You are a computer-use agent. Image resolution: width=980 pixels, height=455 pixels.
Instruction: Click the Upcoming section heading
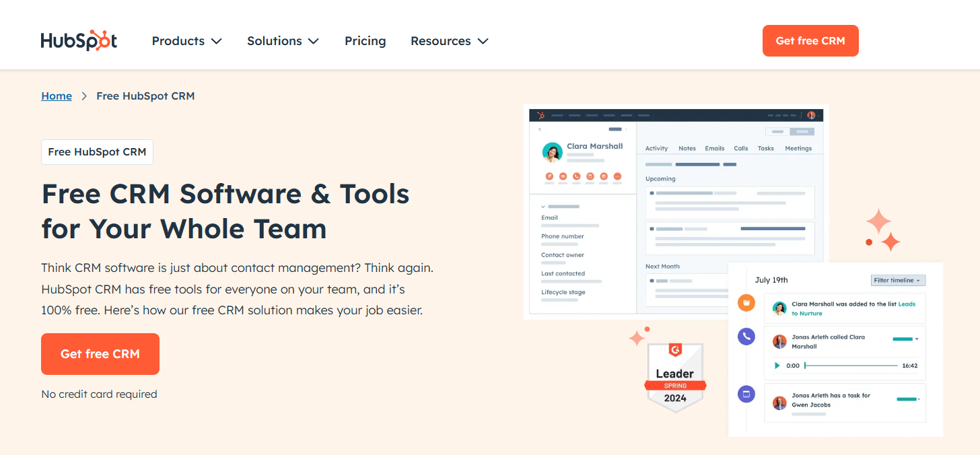[x=660, y=179]
